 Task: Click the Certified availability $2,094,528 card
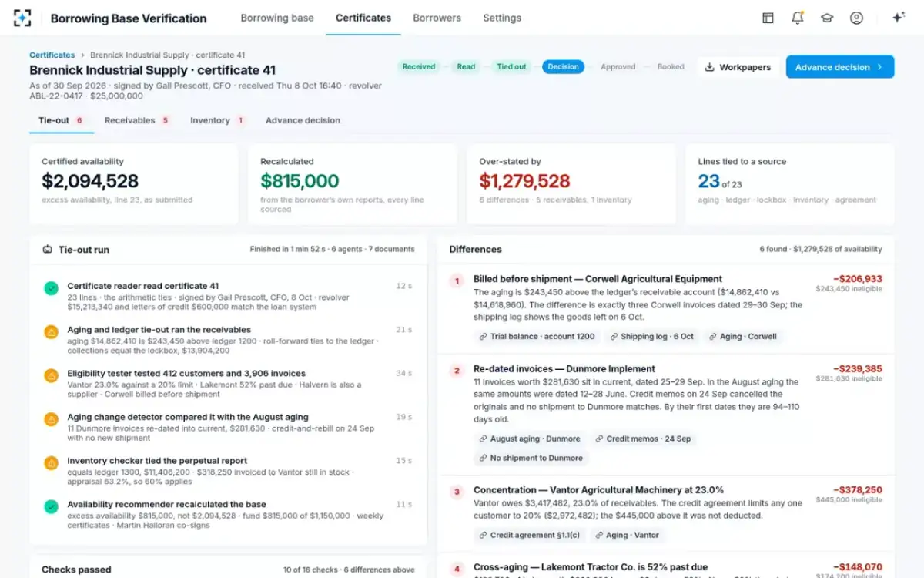134,184
